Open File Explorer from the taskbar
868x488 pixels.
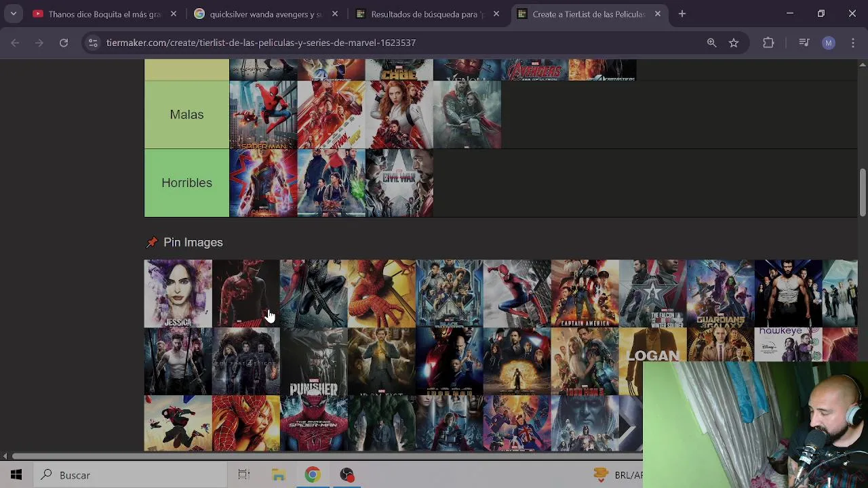tap(279, 475)
